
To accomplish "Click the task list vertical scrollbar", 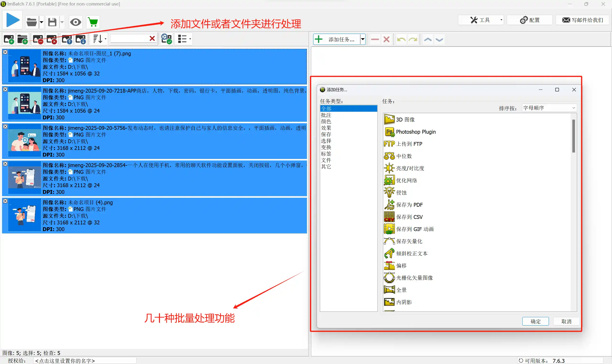I will click(x=574, y=136).
